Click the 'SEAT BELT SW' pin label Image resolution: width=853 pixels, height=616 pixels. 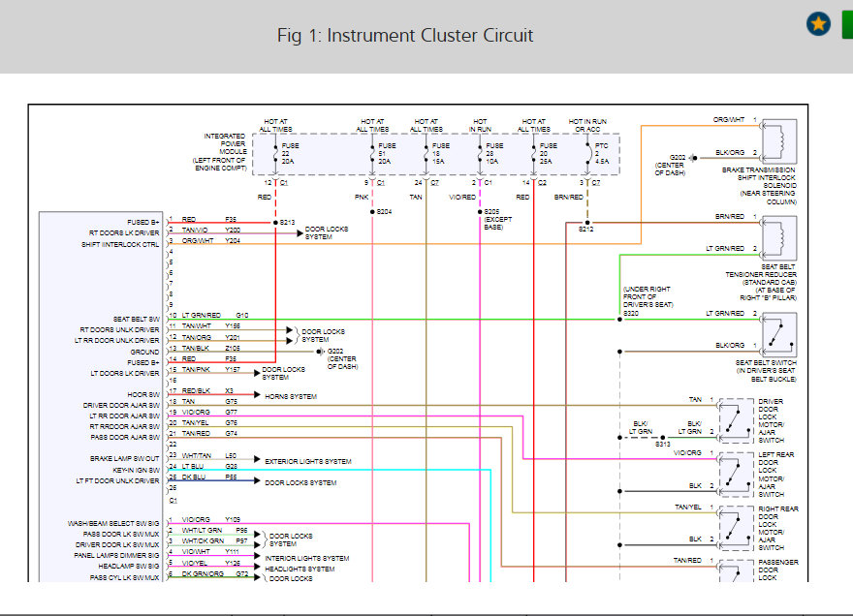tap(137, 320)
